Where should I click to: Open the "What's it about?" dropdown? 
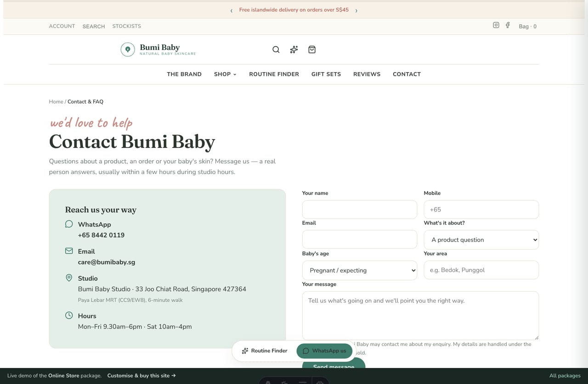point(481,240)
